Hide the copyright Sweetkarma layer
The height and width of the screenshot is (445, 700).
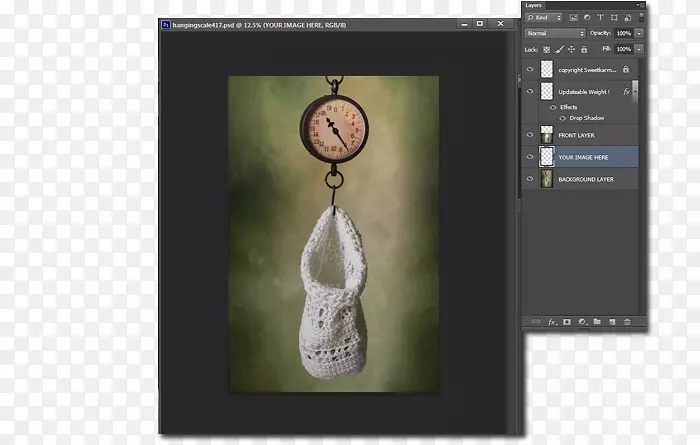pyautogui.click(x=530, y=69)
